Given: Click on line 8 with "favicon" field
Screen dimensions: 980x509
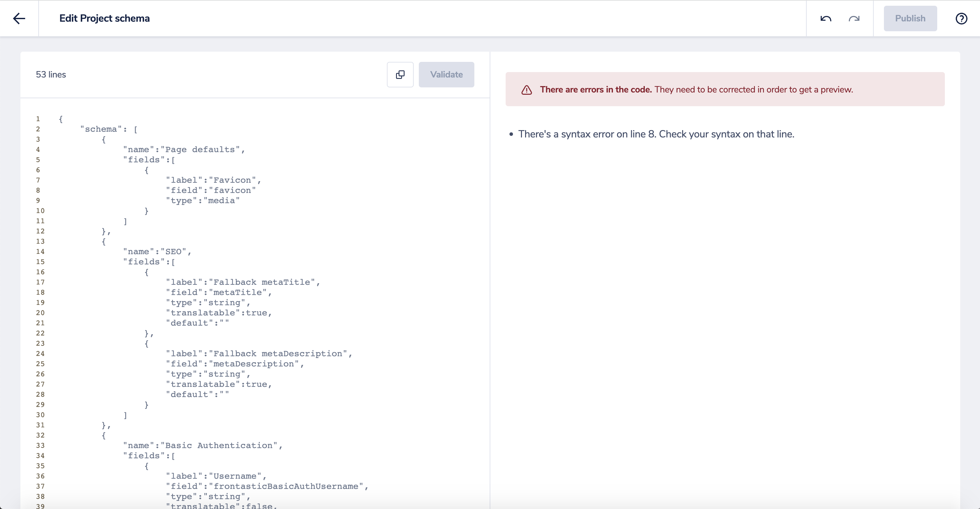Looking at the screenshot, I should (211, 190).
